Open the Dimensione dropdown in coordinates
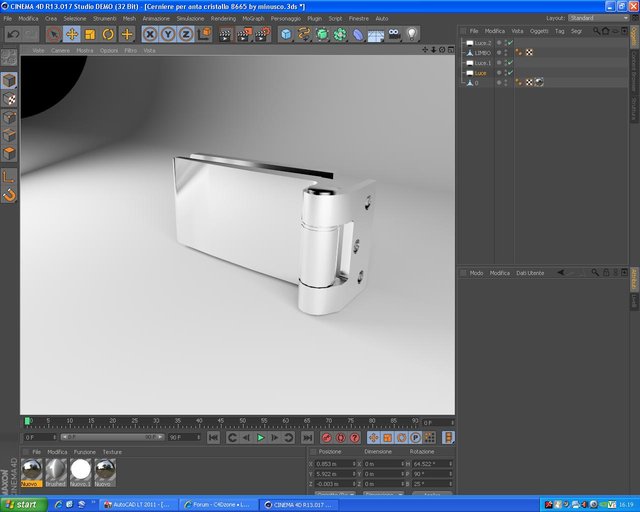This screenshot has height=512, width=640. click(383, 494)
